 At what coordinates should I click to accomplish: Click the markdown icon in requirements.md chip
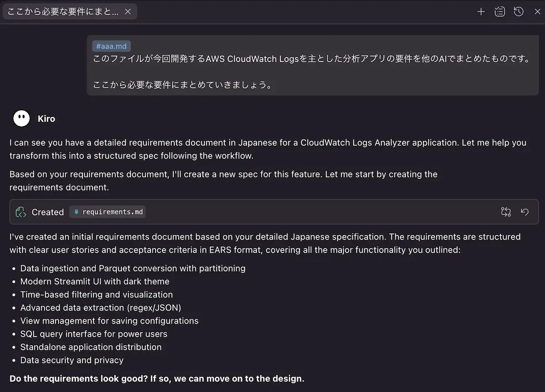(76, 212)
